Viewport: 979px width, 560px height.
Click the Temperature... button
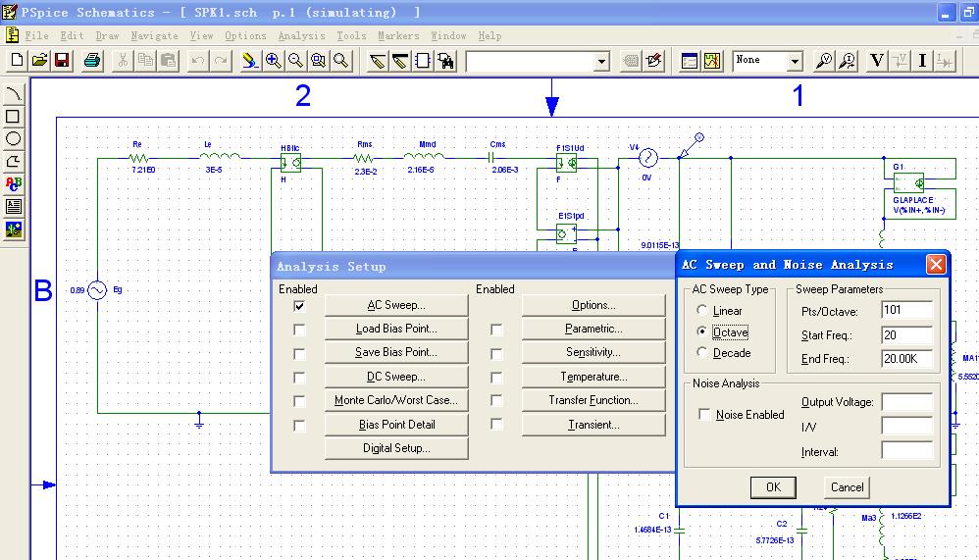point(593,377)
